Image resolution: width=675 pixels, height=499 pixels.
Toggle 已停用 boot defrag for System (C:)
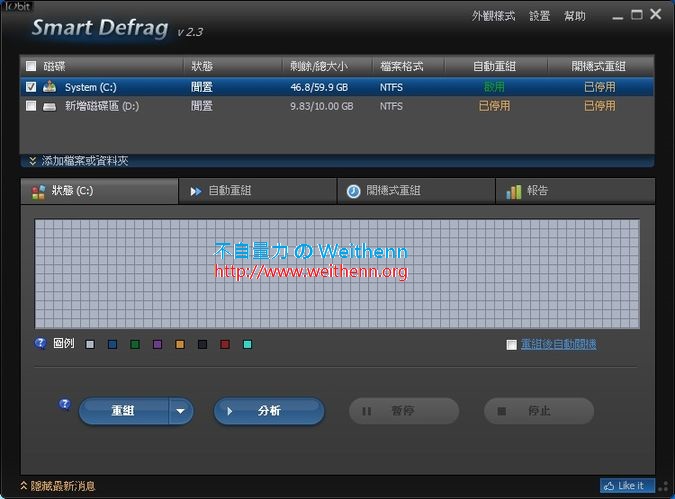tap(600, 87)
